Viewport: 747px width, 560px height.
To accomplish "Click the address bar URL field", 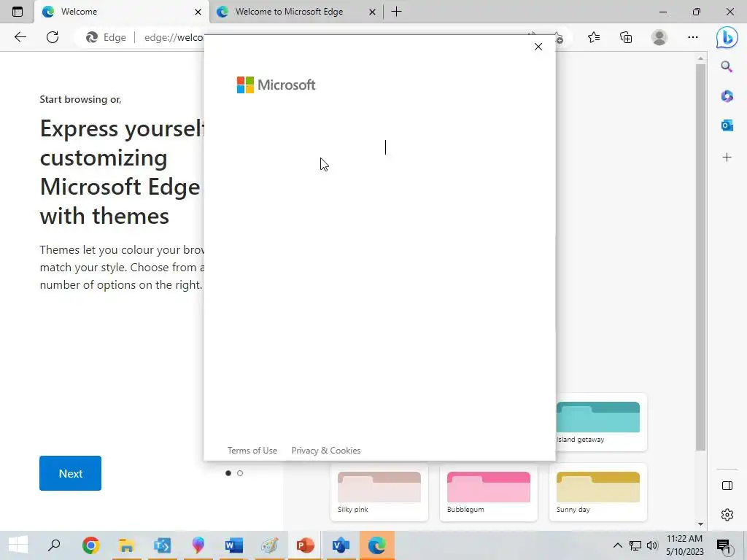I will coord(174,38).
